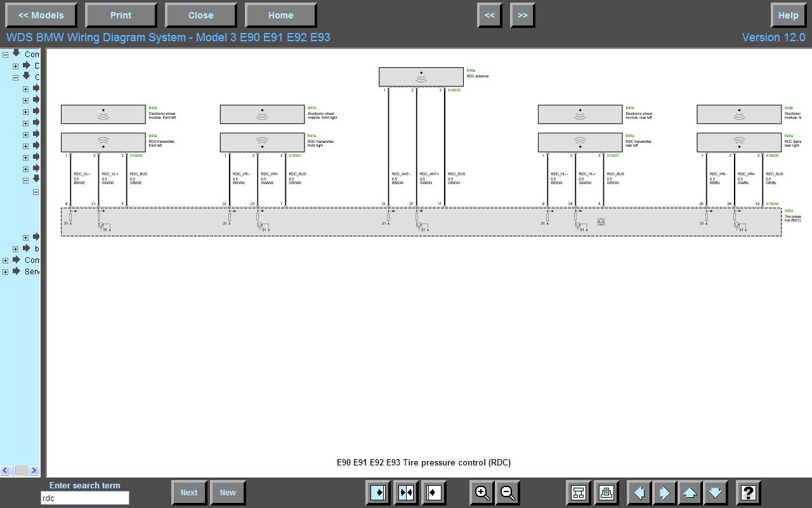This screenshot has height=508, width=812.
Task: Pan diagram with the up arrow icon
Action: (690, 493)
